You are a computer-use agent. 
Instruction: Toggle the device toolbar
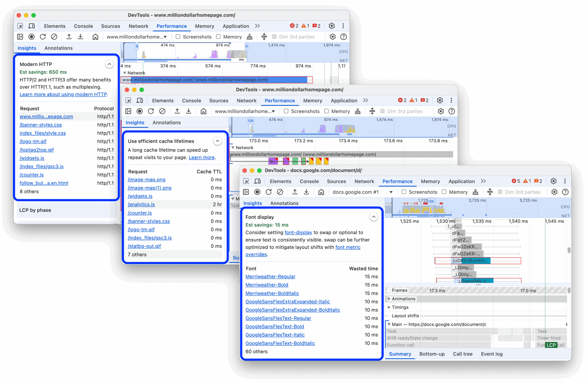pyautogui.click(x=32, y=26)
